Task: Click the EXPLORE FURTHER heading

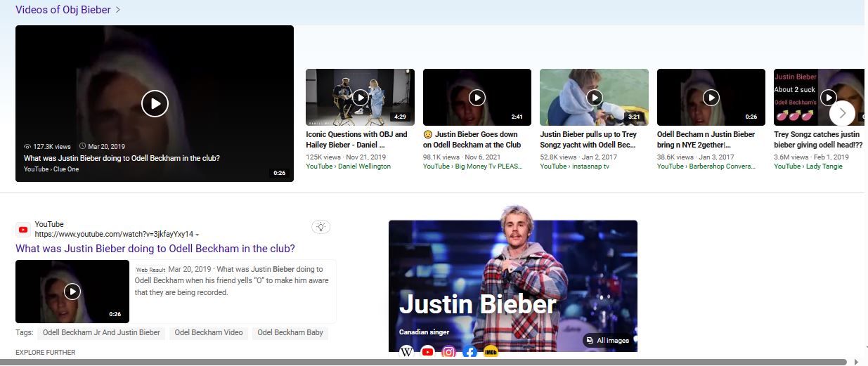Action: [45, 353]
